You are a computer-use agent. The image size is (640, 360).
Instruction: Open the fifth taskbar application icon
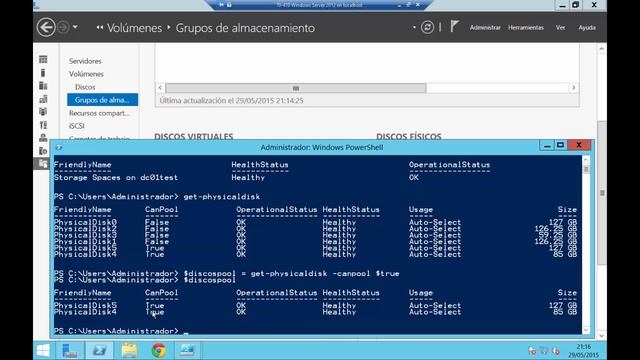[x=187, y=350]
